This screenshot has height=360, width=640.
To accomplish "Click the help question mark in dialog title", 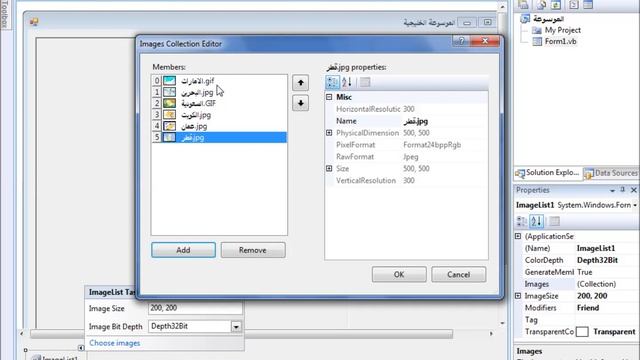I will tap(461, 41).
